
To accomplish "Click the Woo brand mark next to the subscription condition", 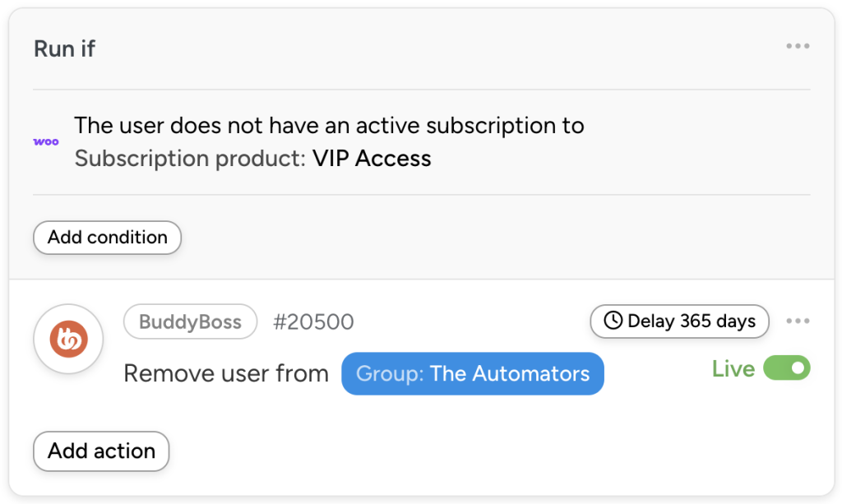I will click(x=45, y=141).
